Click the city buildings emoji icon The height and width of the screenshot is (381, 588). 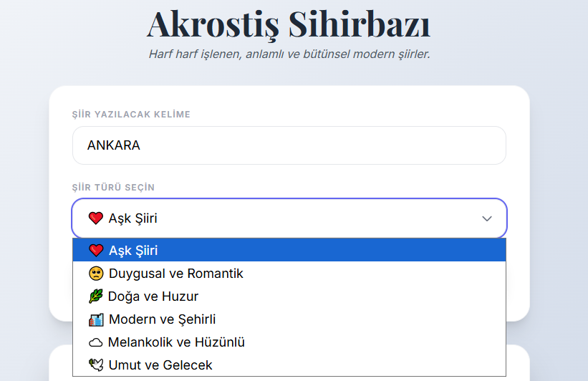[96, 319]
